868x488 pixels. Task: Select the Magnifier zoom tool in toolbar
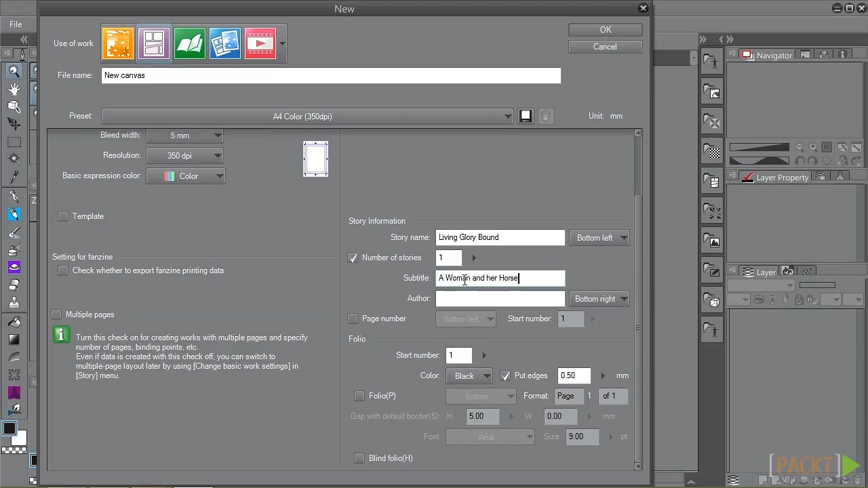[x=14, y=70]
